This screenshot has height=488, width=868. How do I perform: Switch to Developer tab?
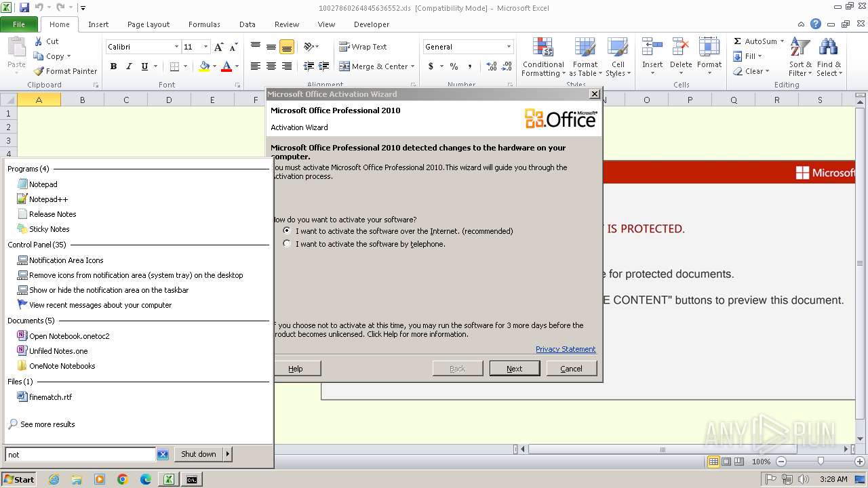click(x=372, y=24)
